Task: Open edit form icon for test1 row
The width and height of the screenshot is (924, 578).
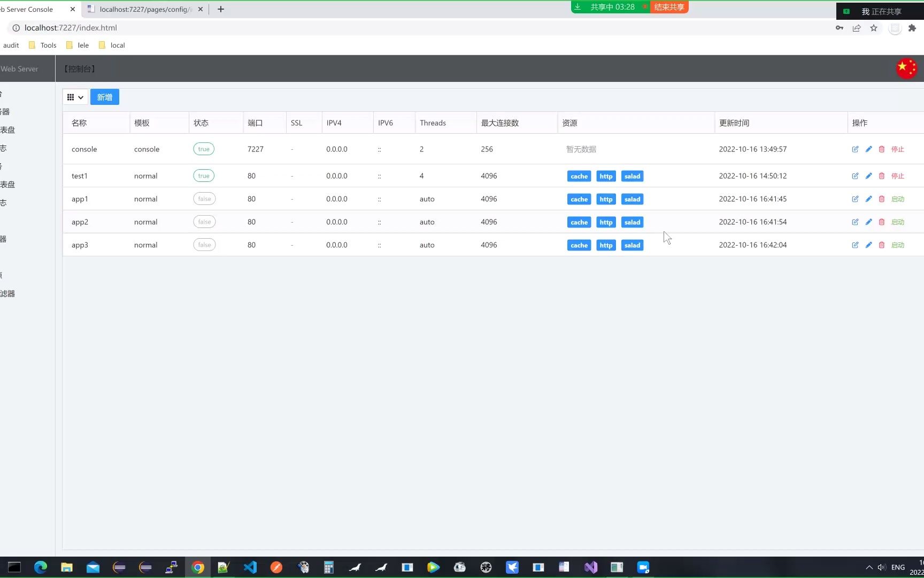Action: [x=855, y=176]
